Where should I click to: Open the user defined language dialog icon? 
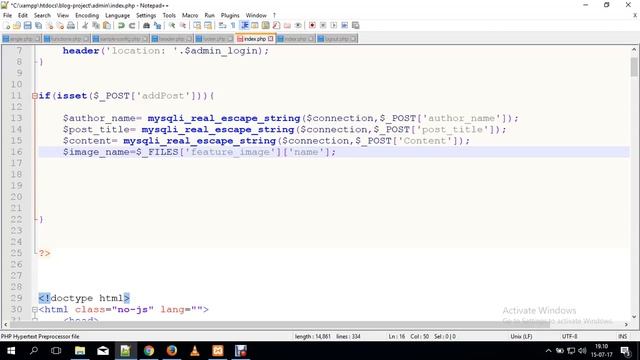coord(255,25)
